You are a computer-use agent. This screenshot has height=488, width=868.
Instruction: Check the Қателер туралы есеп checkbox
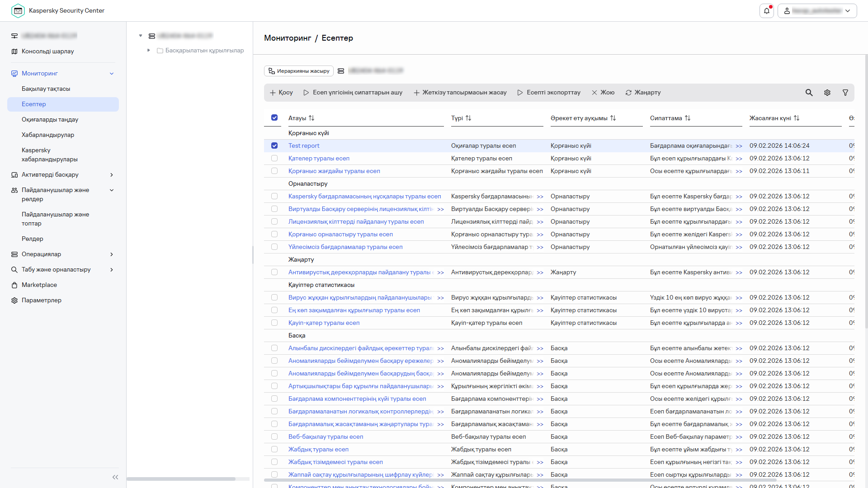(x=274, y=158)
